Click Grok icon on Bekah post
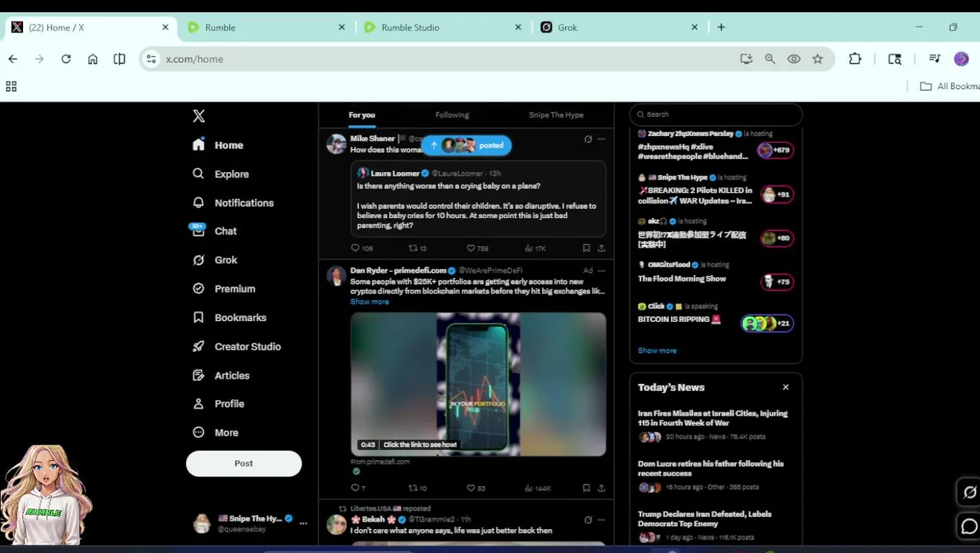This screenshot has width=980, height=553. coord(588,520)
